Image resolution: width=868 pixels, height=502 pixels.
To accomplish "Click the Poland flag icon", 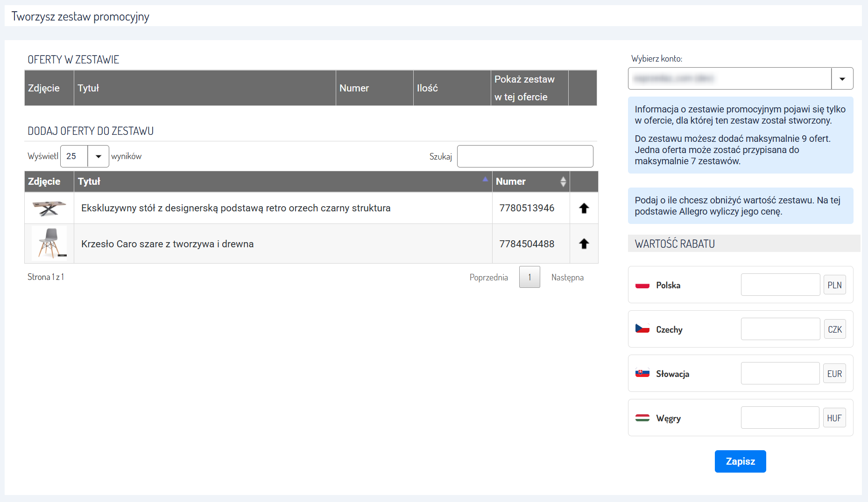I will 642,285.
